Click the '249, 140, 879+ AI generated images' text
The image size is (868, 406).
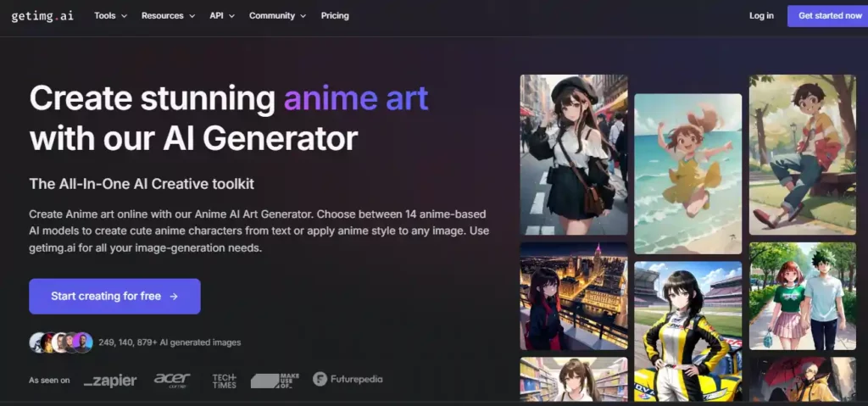pyautogui.click(x=170, y=343)
